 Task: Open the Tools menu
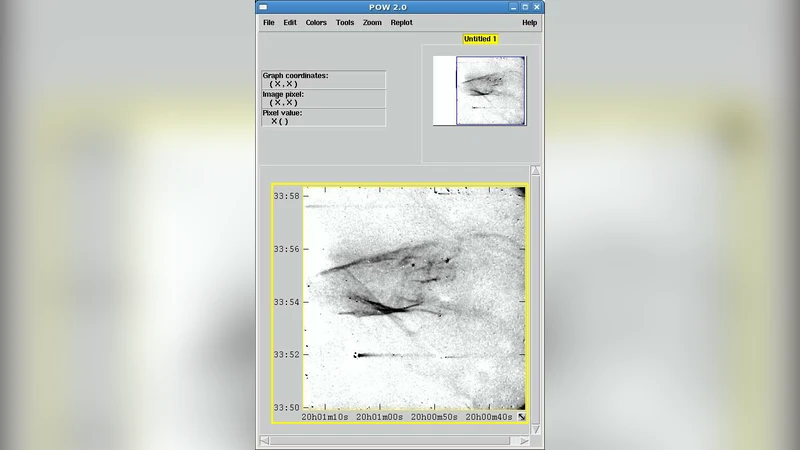345,22
